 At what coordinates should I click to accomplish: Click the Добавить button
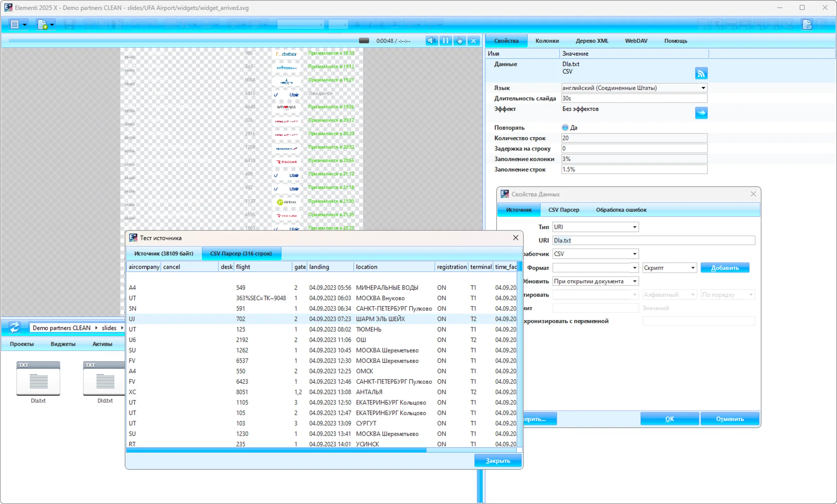pyautogui.click(x=725, y=268)
